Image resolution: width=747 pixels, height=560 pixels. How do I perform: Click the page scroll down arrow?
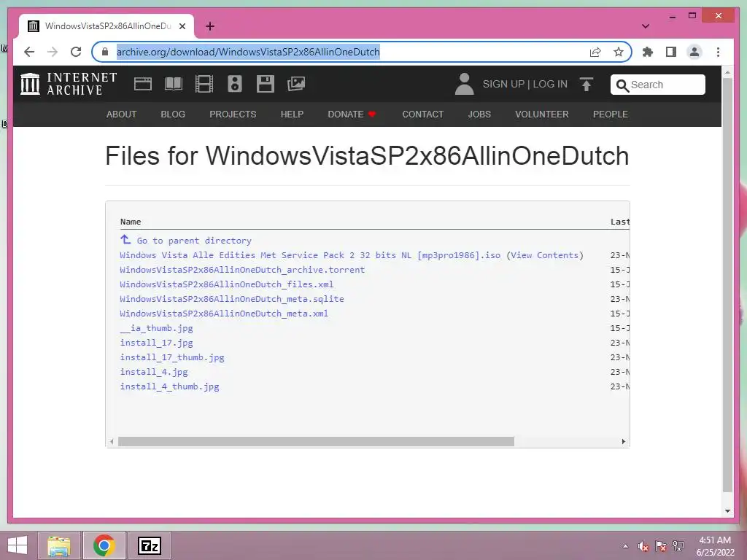[727, 511]
